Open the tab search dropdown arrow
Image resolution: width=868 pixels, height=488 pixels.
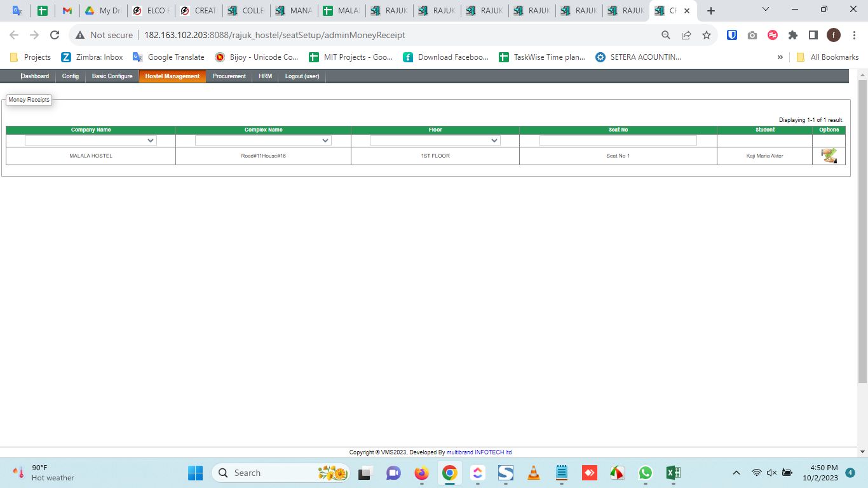[766, 10]
